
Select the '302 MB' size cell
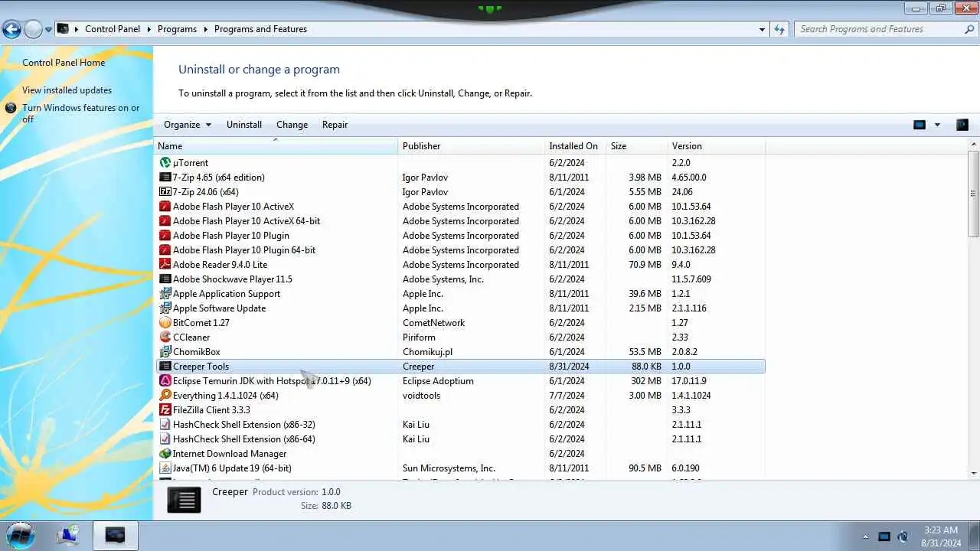(645, 380)
